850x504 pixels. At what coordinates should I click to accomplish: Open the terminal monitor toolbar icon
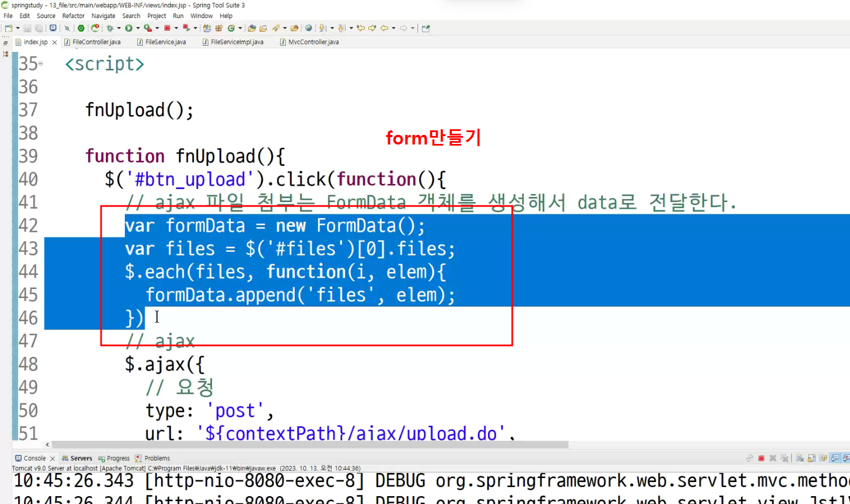53,28
